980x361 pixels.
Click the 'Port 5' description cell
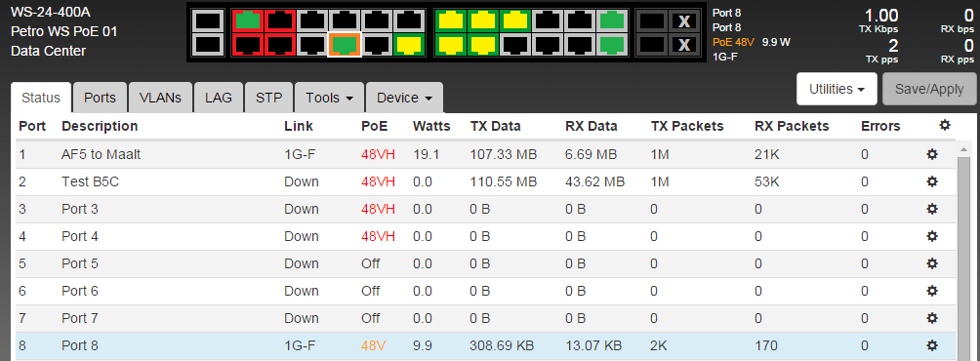coord(80,263)
